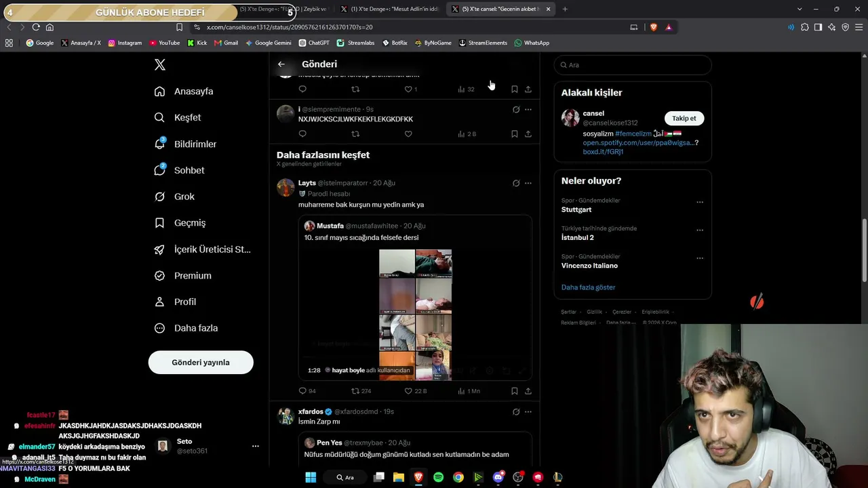Open Anasayfa home in the sidebar
Viewport: 868px width, 488px height.
[184, 91]
